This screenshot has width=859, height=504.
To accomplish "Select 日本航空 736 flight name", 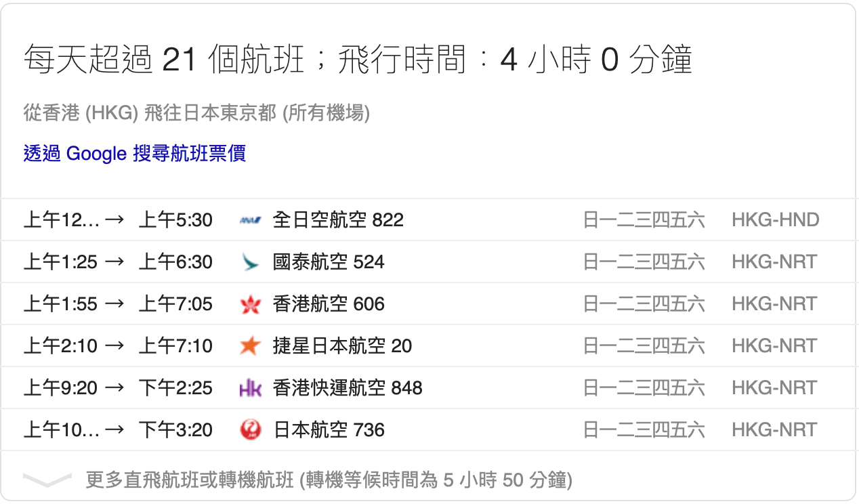I will 328,430.
